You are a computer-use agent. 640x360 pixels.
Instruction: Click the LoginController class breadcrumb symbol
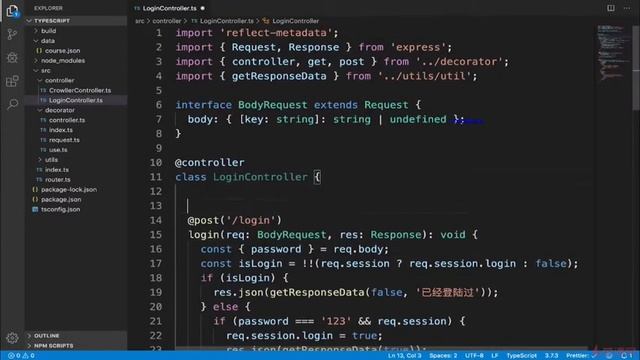[x=291, y=21]
